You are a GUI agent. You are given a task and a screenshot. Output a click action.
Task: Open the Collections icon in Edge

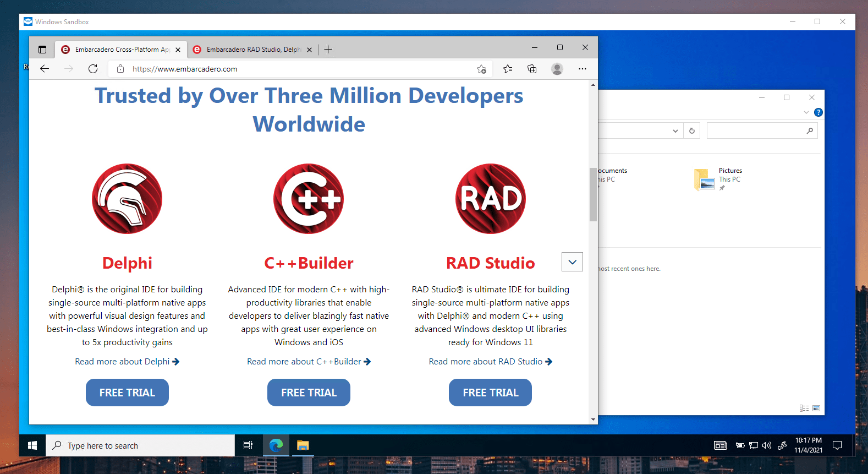(532, 69)
